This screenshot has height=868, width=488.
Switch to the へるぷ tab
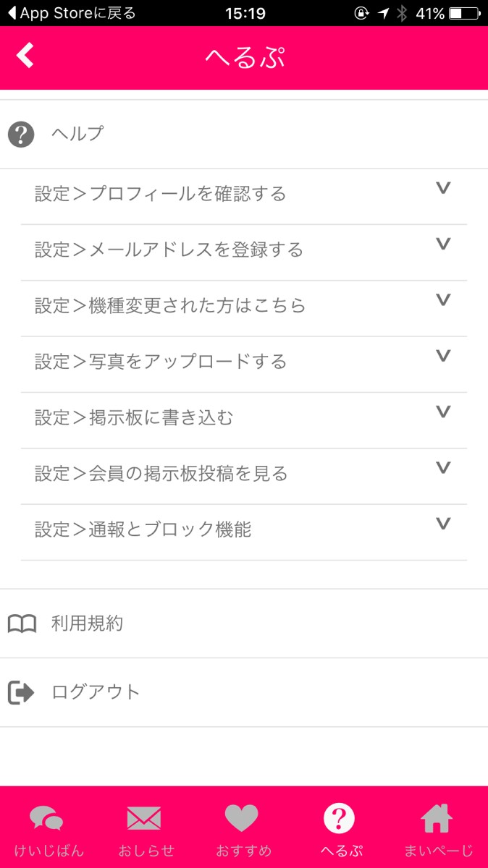pyautogui.click(x=340, y=828)
